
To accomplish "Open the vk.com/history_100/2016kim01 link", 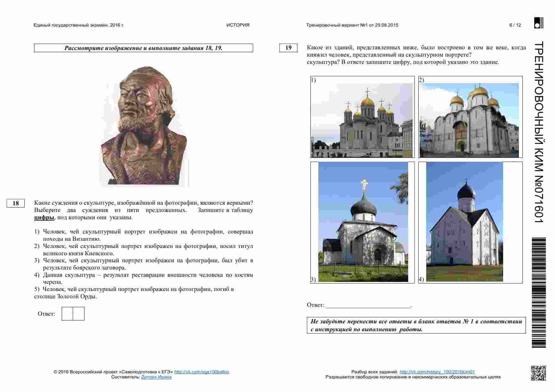I will pyautogui.click(x=437, y=372).
